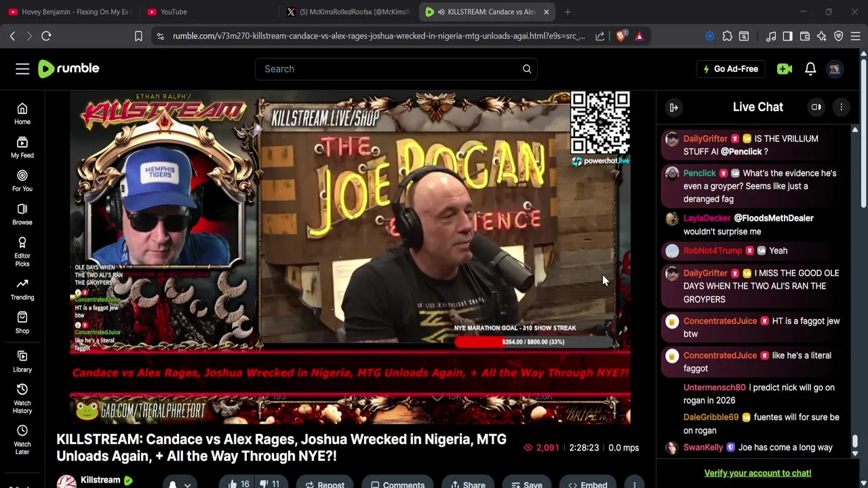This screenshot has height=488, width=868.
Task: Collapse the Live Chat panel
Action: (674, 107)
